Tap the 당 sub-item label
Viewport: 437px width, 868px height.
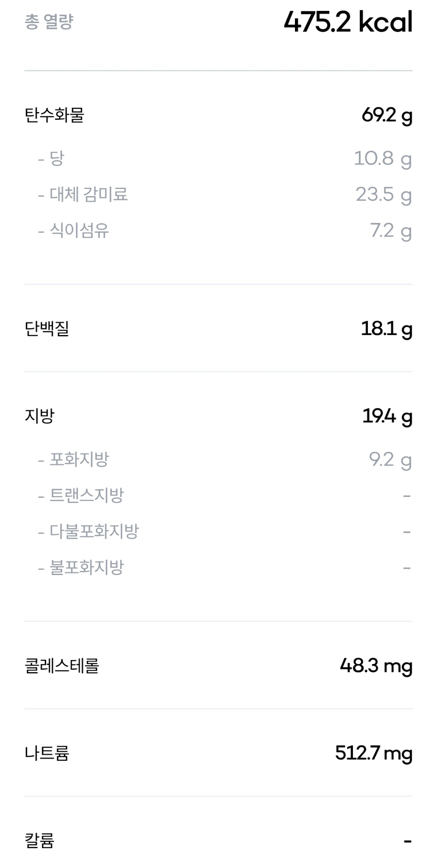point(57,159)
